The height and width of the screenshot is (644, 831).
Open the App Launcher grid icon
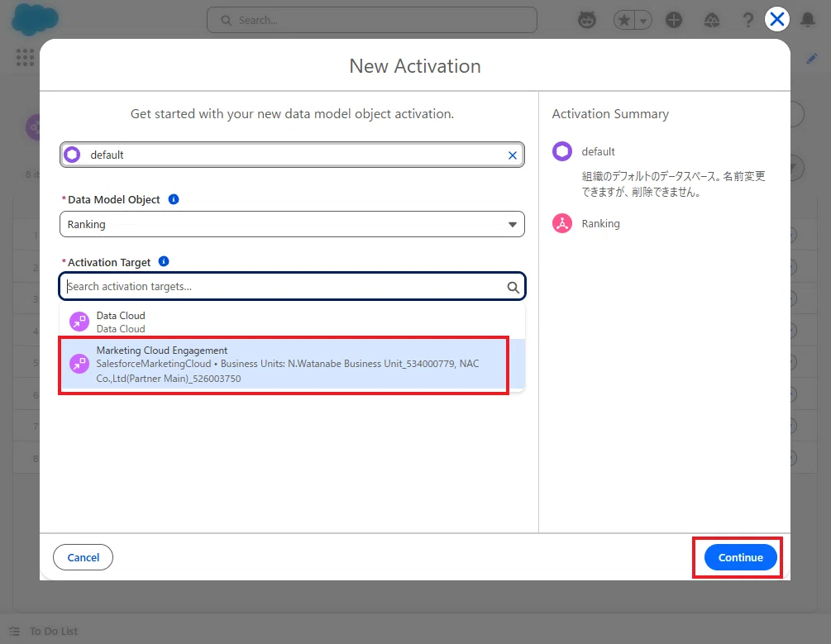point(25,57)
